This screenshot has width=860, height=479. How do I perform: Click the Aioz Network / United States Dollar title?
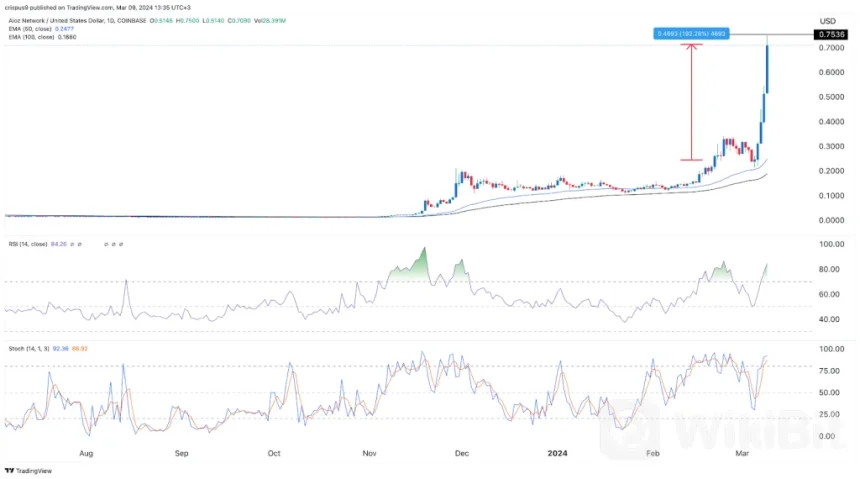point(62,18)
